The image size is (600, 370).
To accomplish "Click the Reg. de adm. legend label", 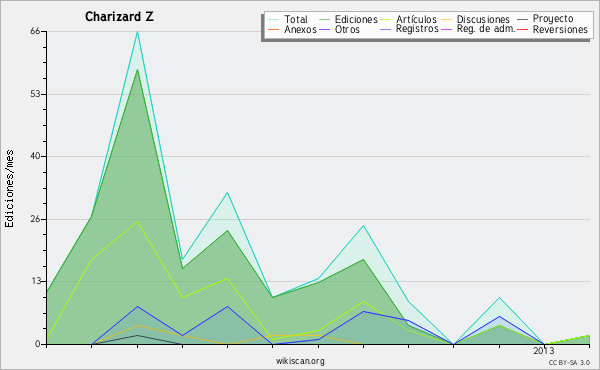I will [486, 29].
